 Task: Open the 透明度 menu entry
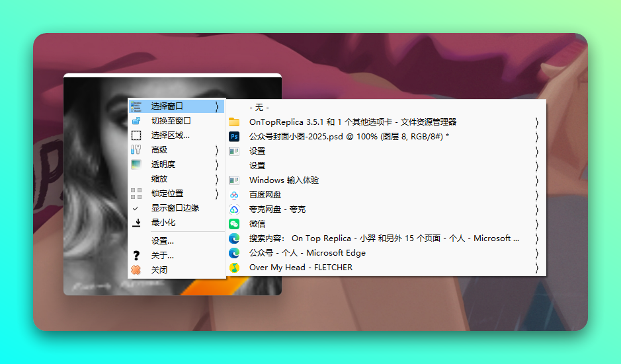[177, 164]
